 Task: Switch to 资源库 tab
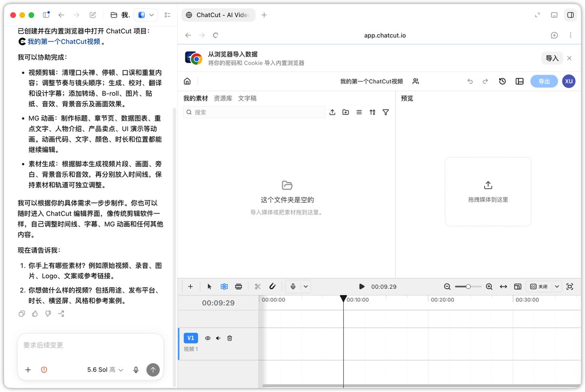pos(223,98)
